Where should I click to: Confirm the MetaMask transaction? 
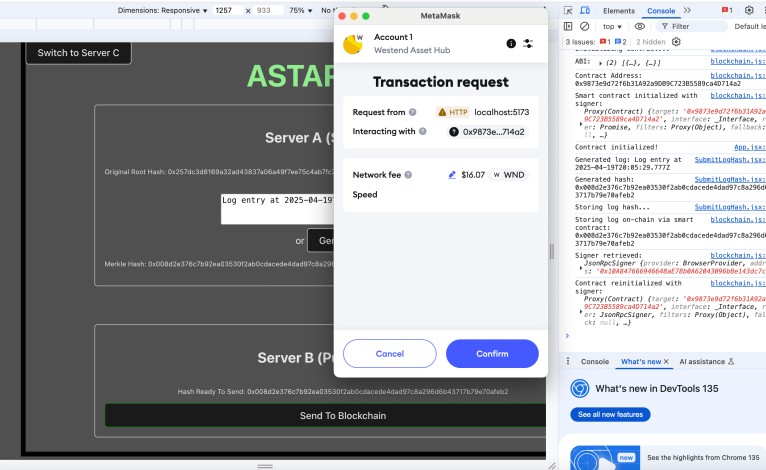(492, 353)
